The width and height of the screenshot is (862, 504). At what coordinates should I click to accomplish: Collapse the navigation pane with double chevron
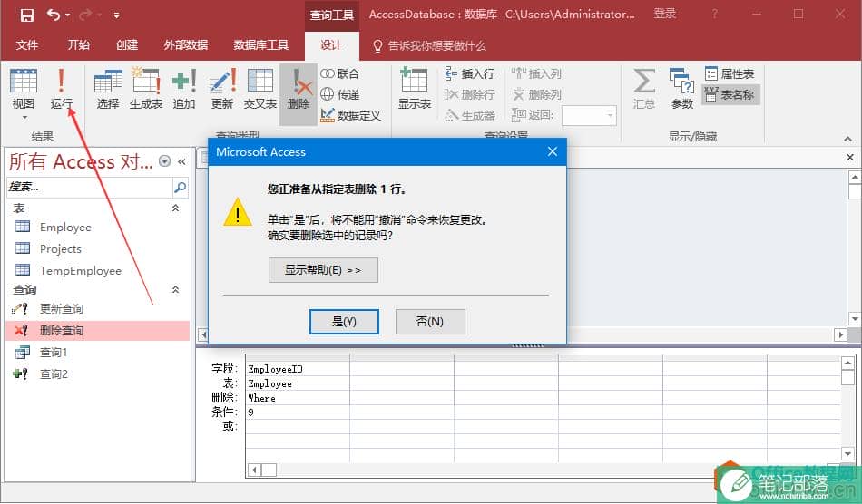(x=181, y=161)
